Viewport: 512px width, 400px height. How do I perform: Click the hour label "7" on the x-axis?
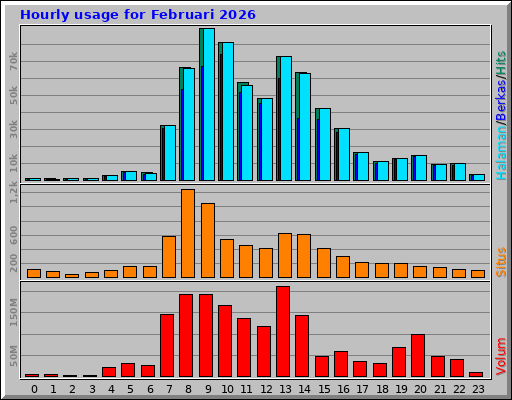point(169,389)
